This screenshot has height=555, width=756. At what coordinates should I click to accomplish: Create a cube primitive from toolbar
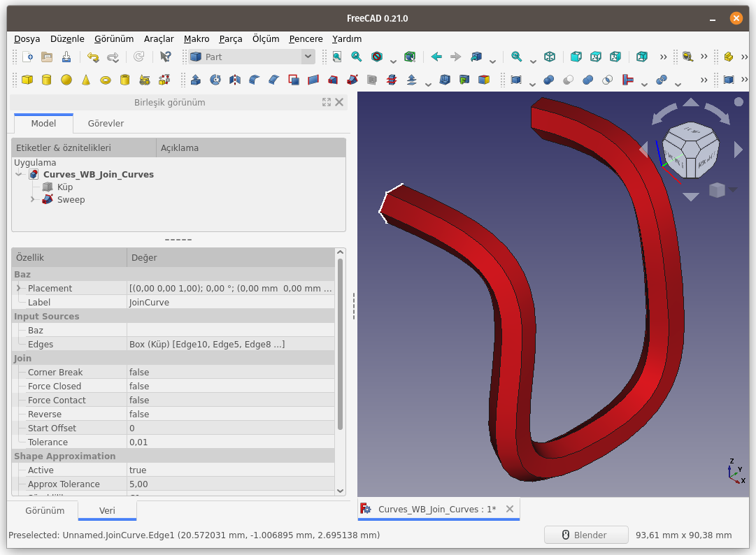coord(27,80)
